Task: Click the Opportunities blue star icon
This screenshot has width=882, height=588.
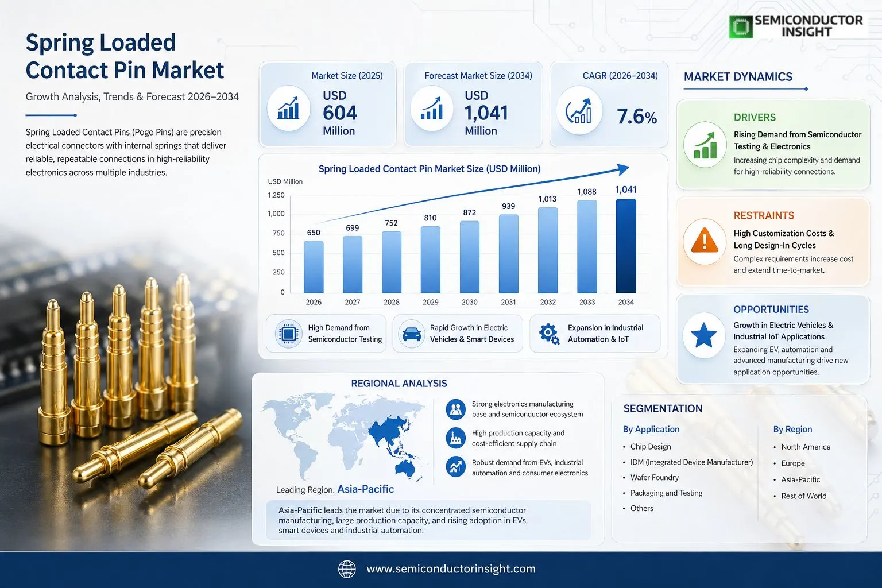Action: [704, 335]
